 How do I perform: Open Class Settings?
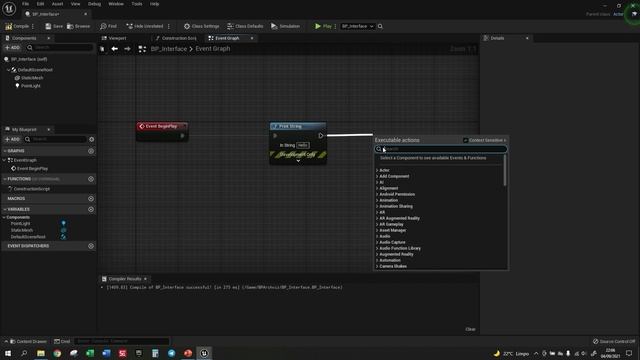pos(201,26)
